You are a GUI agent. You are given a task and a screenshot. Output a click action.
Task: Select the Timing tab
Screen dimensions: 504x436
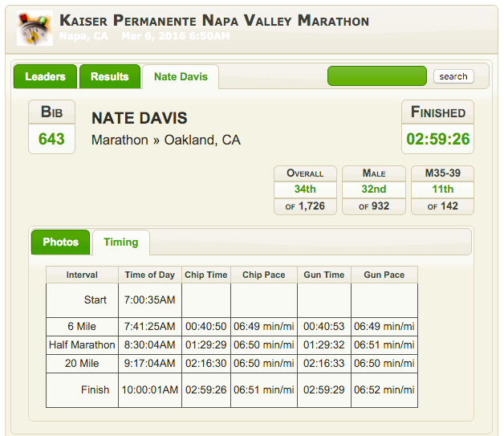click(x=121, y=242)
